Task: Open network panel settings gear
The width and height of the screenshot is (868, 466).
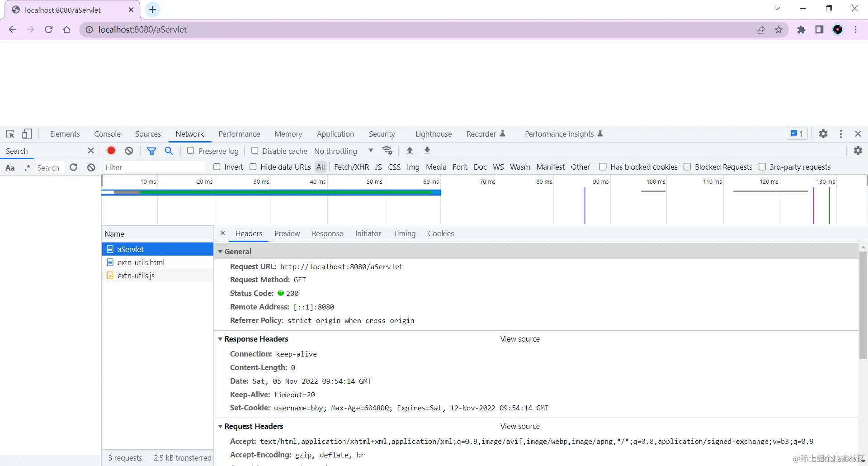Action: click(x=858, y=151)
